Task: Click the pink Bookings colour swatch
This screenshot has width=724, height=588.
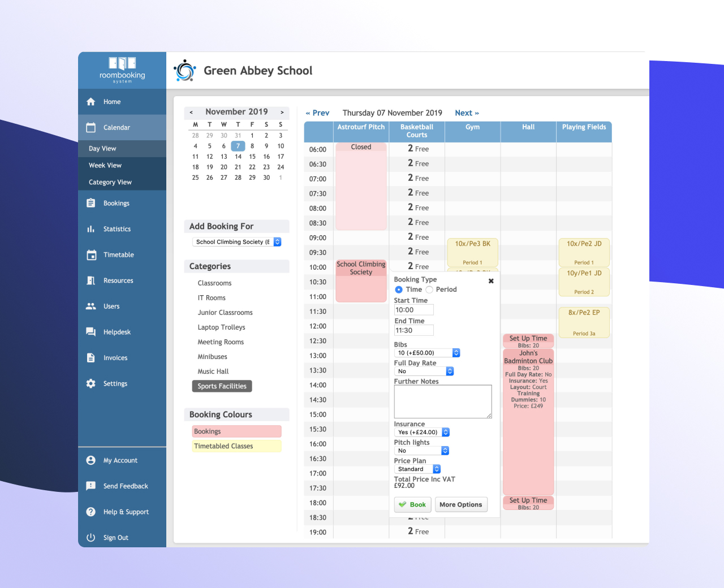Action: point(236,431)
